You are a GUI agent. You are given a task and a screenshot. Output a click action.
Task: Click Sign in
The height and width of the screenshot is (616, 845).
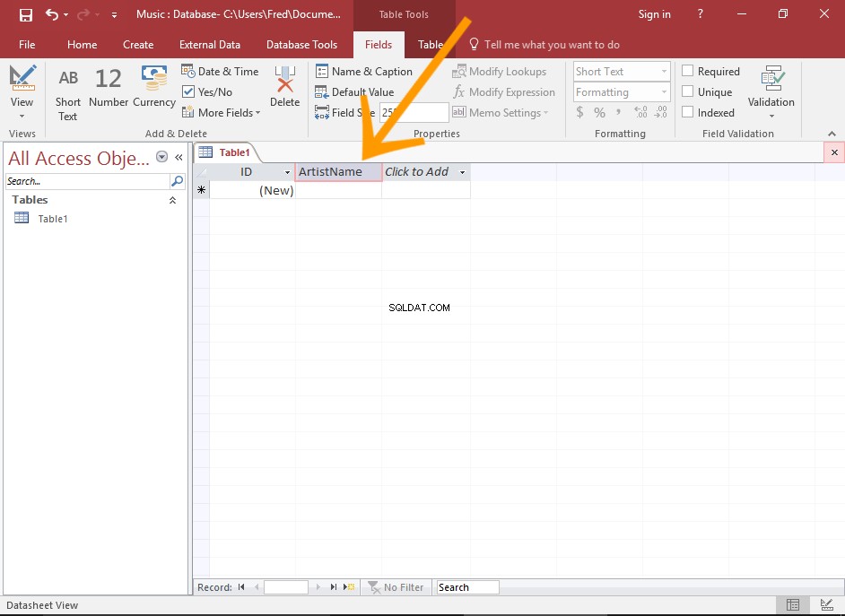click(x=654, y=14)
